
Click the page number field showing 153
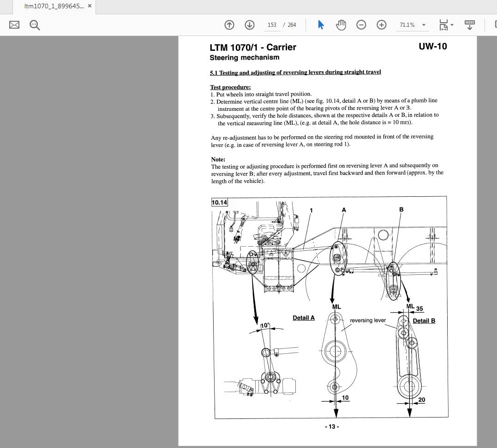(x=272, y=25)
